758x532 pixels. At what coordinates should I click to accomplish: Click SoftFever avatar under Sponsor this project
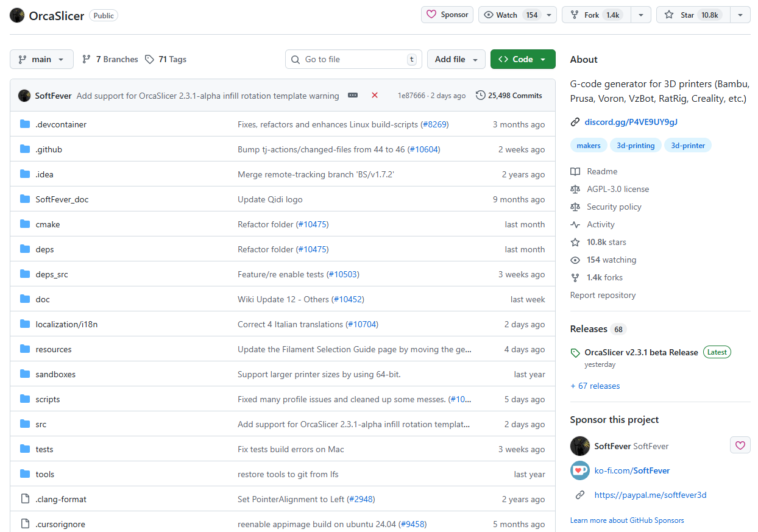click(x=580, y=446)
